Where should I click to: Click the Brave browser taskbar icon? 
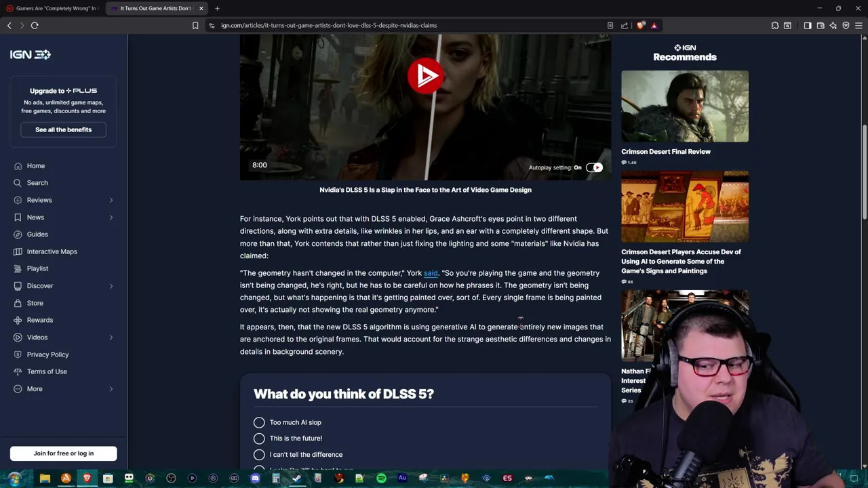(87, 479)
